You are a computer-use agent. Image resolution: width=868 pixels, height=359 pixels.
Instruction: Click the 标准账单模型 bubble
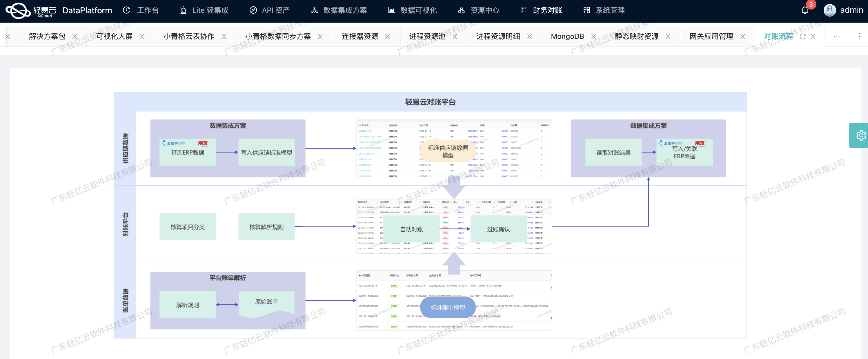[x=448, y=307]
